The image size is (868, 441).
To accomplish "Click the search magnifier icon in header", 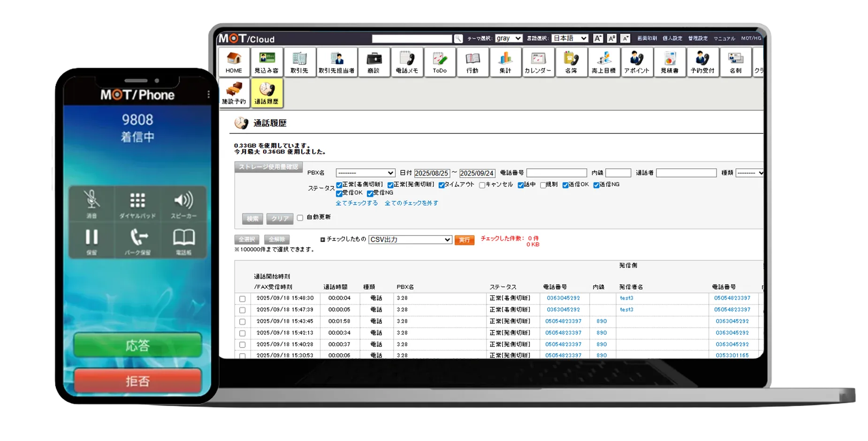I will (458, 39).
